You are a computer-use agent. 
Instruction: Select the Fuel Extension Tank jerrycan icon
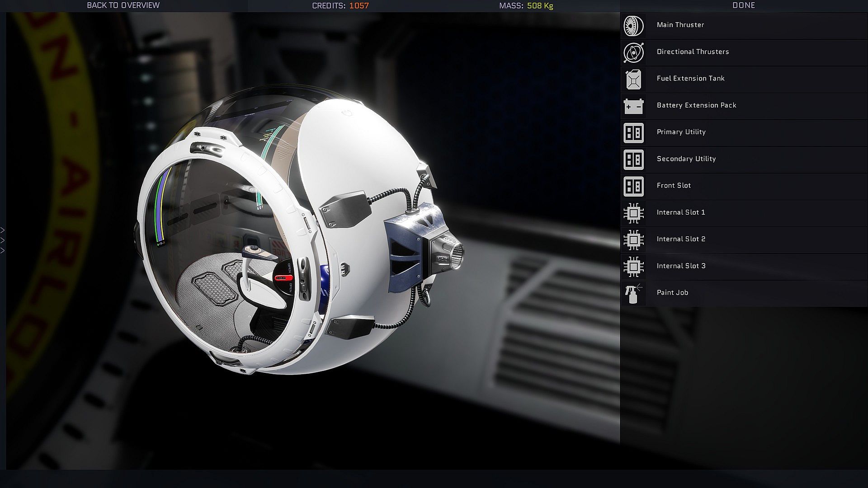pos(633,80)
